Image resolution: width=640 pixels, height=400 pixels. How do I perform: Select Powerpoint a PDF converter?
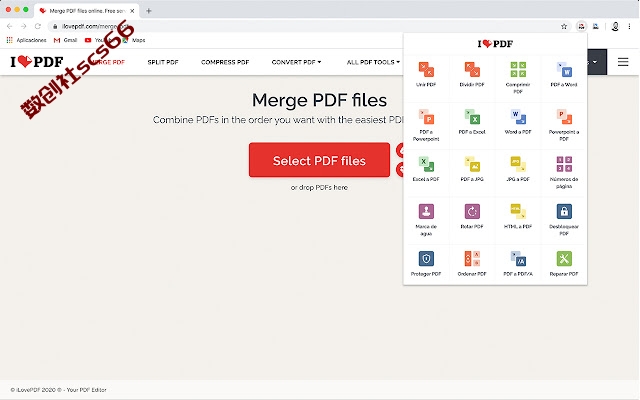[564, 125]
